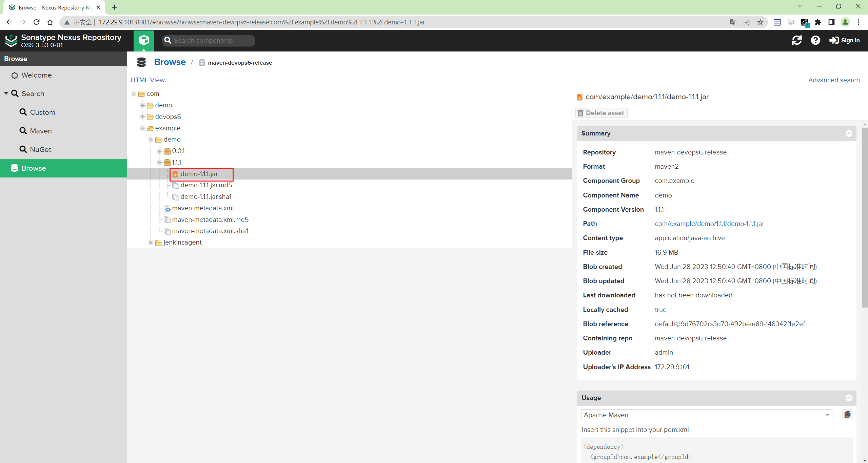The height and width of the screenshot is (463, 868).
Task: Open the help question mark icon
Action: pyautogui.click(x=815, y=40)
